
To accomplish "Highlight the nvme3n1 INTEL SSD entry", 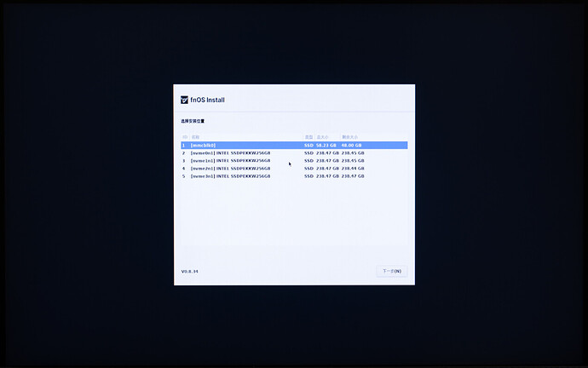I will pyautogui.click(x=230, y=176).
